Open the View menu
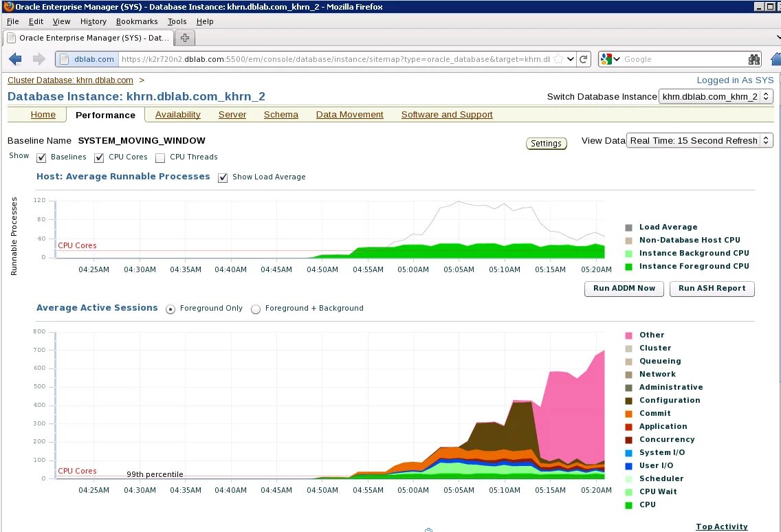Image resolution: width=781 pixels, height=532 pixels. [x=61, y=21]
